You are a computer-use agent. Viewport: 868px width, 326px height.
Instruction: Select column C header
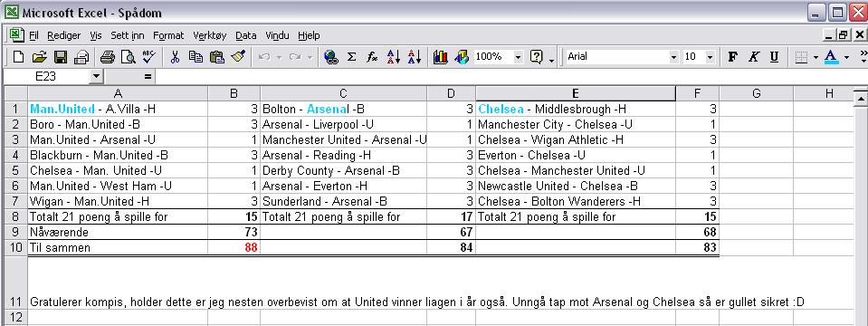(x=343, y=93)
